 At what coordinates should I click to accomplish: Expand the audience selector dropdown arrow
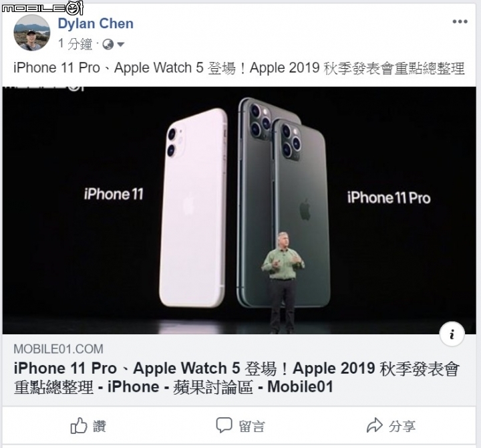[x=120, y=45]
